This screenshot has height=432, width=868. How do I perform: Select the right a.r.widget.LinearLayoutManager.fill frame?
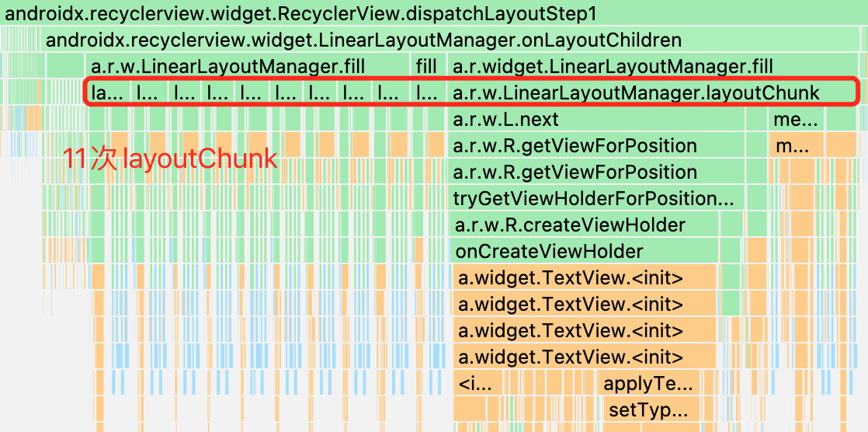pyautogui.click(x=613, y=67)
